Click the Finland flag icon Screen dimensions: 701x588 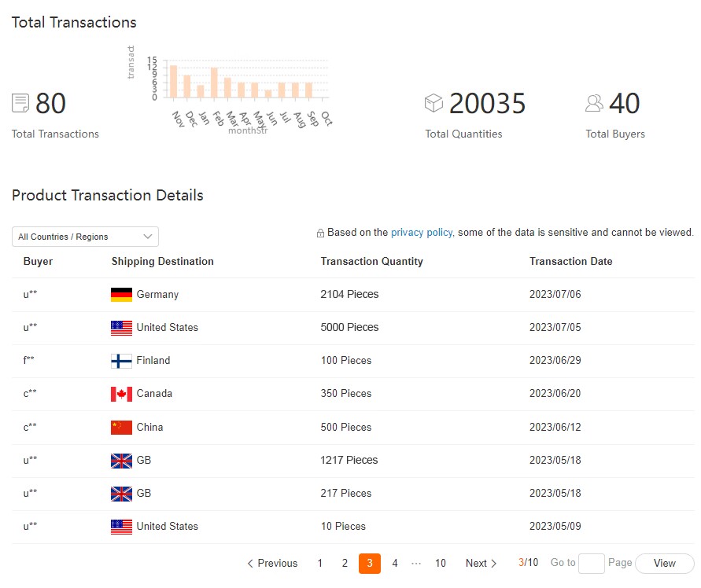121,361
